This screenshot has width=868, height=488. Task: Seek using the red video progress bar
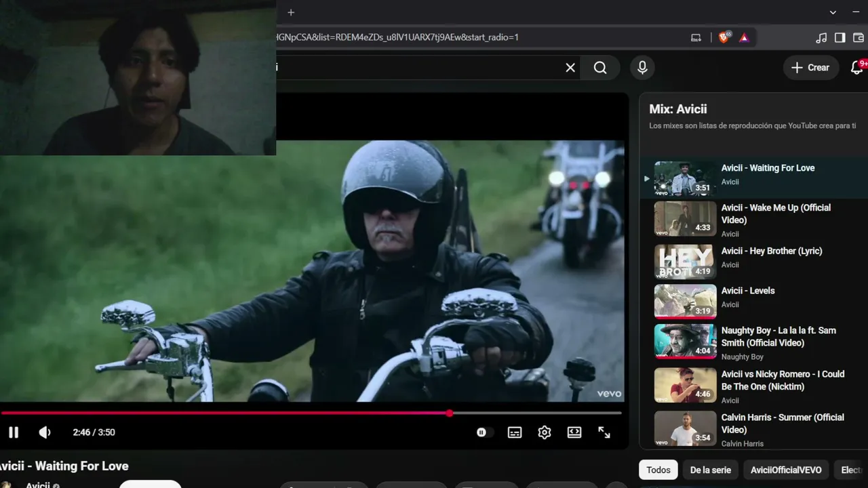(x=311, y=413)
